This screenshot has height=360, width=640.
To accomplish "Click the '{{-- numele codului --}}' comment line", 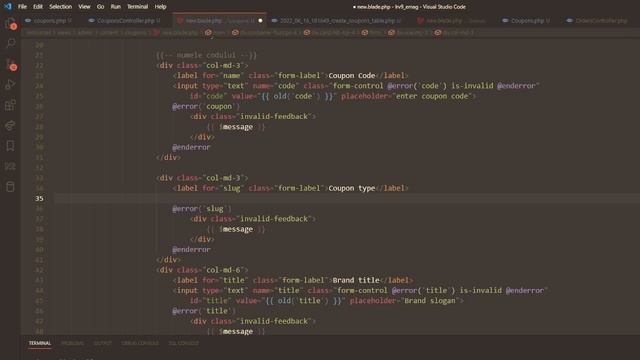I will tap(207, 55).
